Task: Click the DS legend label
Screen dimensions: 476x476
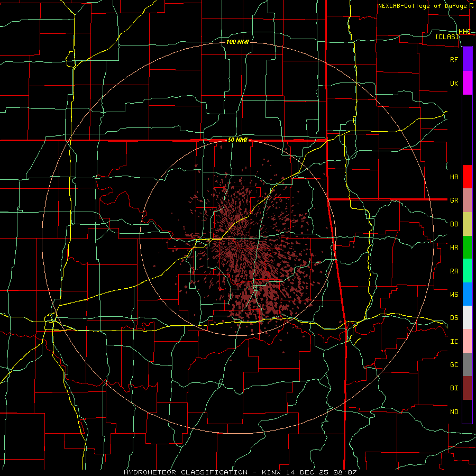Action: (x=454, y=317)
